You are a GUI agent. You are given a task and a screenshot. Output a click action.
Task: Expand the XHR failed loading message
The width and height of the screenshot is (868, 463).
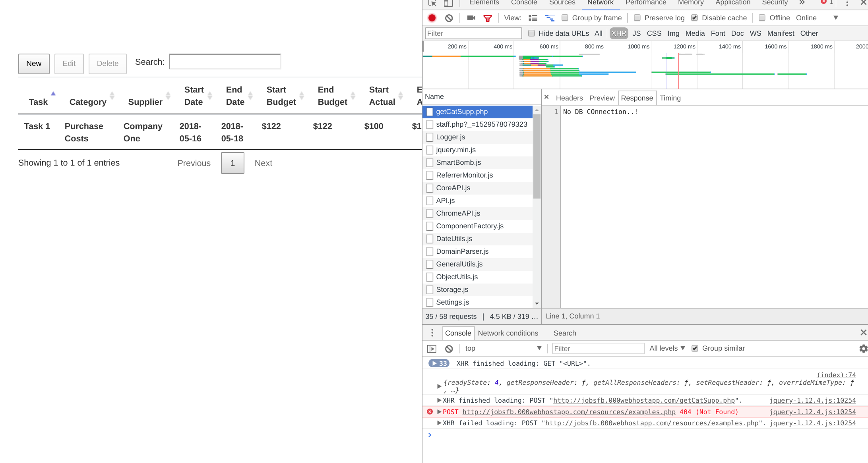pos(439,423)
